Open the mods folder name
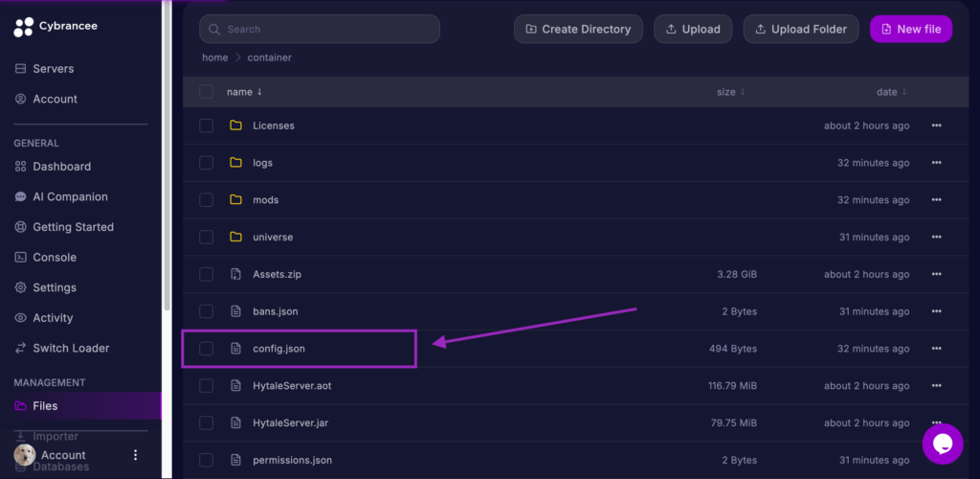The width and height of the screenshot is (980, 479). 266,200
